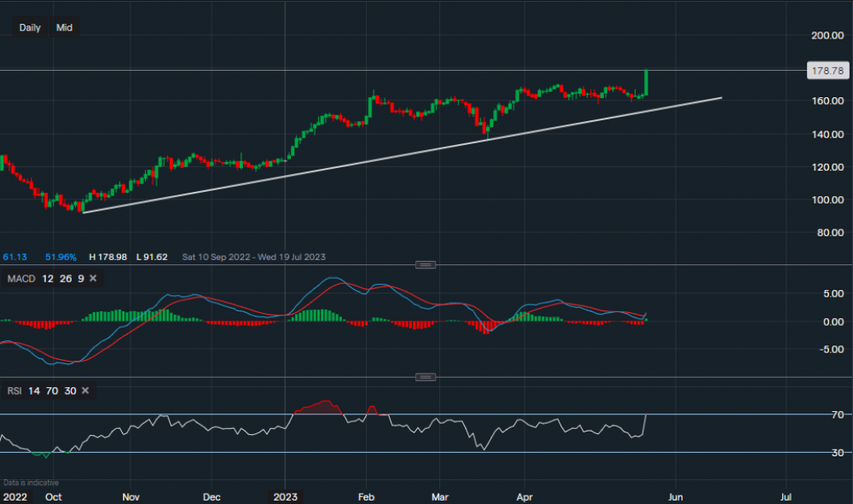
Task: Click the blue 61.13 value in stats row
Action: pyautogui.click(x=14, y=256)
